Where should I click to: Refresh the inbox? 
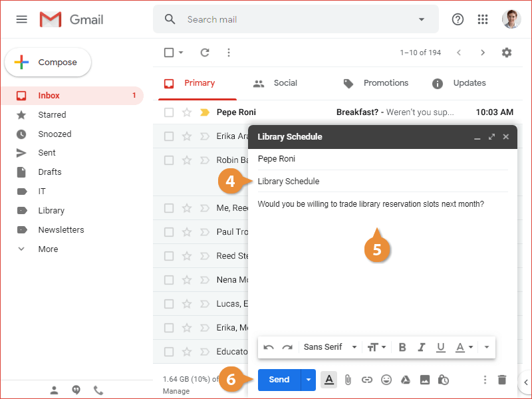[205, 53]
